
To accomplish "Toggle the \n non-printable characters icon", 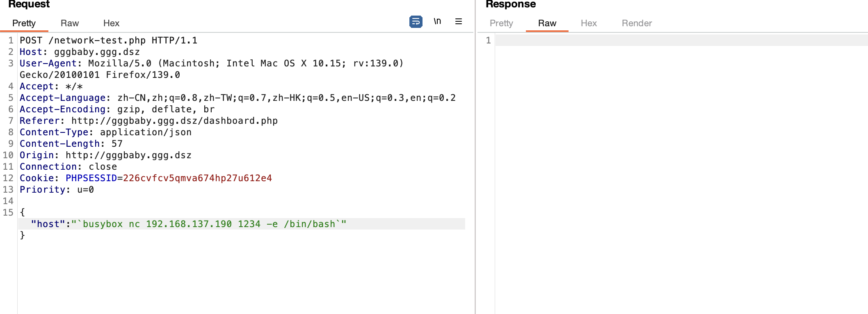I will [437, 21].
